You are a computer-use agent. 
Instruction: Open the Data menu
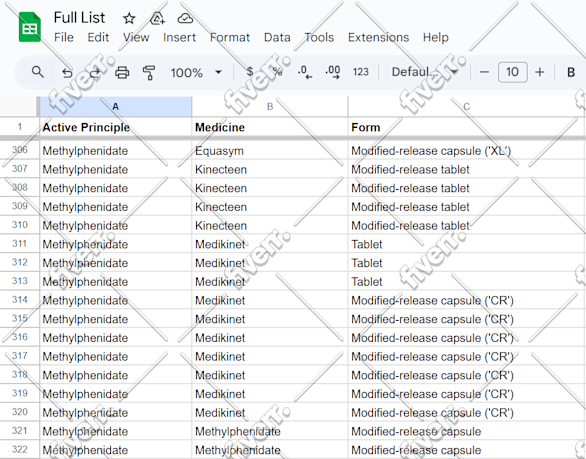point(277,37)
